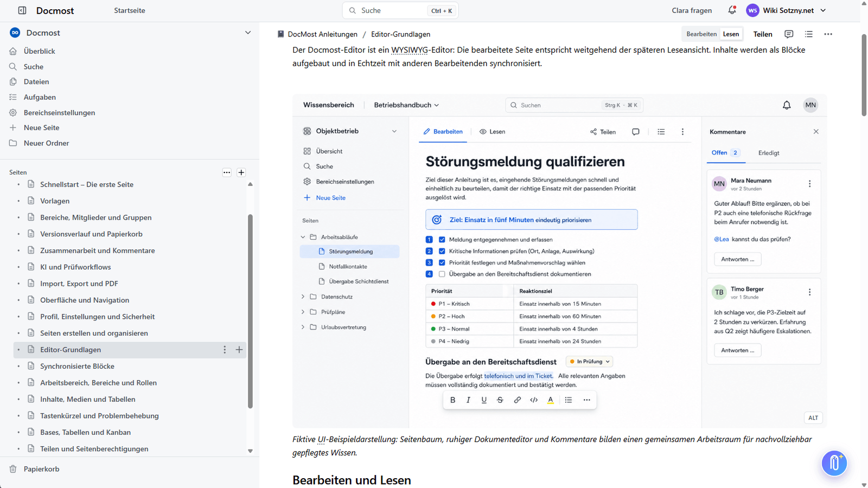Image resolution: width=868 pixels, height=488 pixels.
Task: Expand the Vorlagen tree bullet
Action: (18, 201)
